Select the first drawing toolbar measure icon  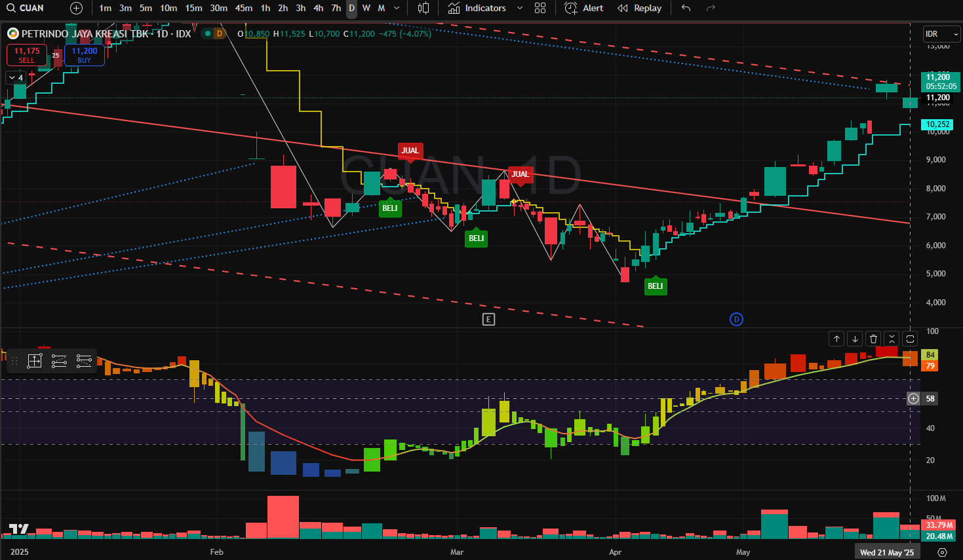click(x=35, y=360)
